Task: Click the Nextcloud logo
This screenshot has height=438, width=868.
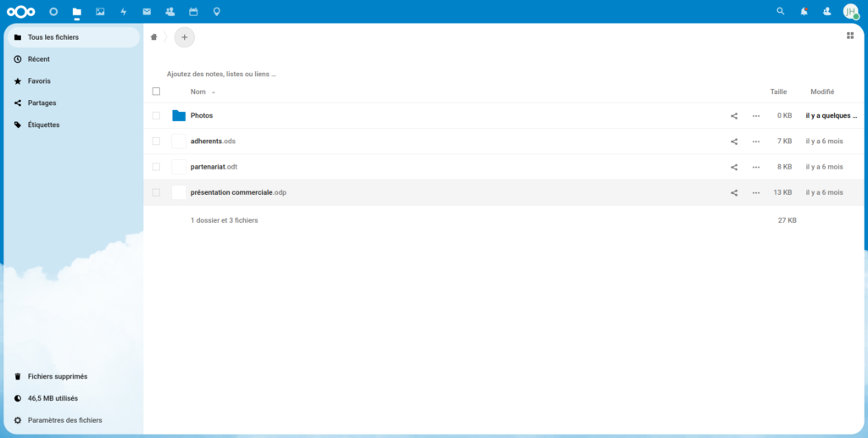Action: coord(21,12)
